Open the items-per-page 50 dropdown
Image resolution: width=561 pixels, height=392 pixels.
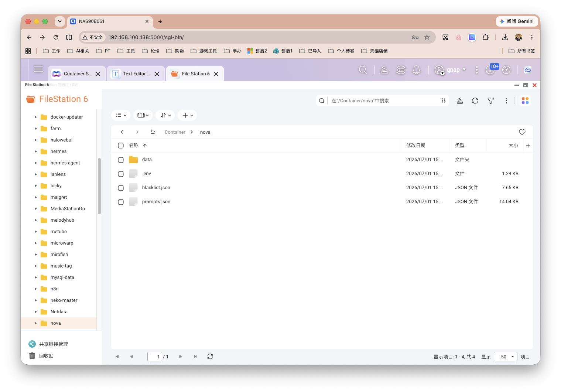505,357
